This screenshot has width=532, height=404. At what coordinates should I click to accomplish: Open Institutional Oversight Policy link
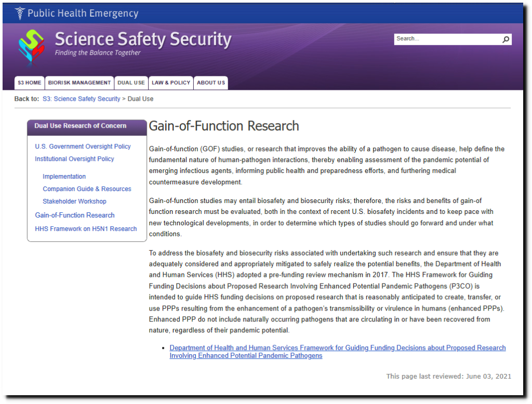pos(74,159)
